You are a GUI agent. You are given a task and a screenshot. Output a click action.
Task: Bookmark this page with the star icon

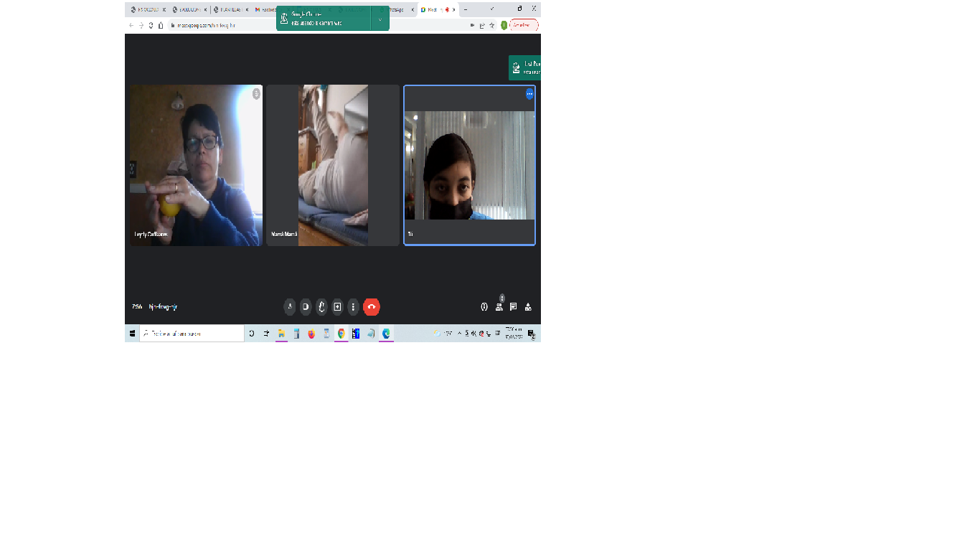click(493, 25)
